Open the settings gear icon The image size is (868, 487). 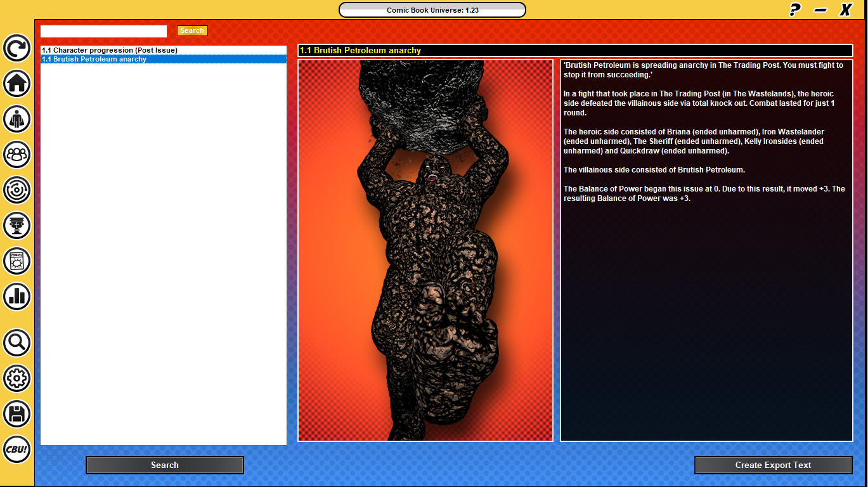point(17,379)
